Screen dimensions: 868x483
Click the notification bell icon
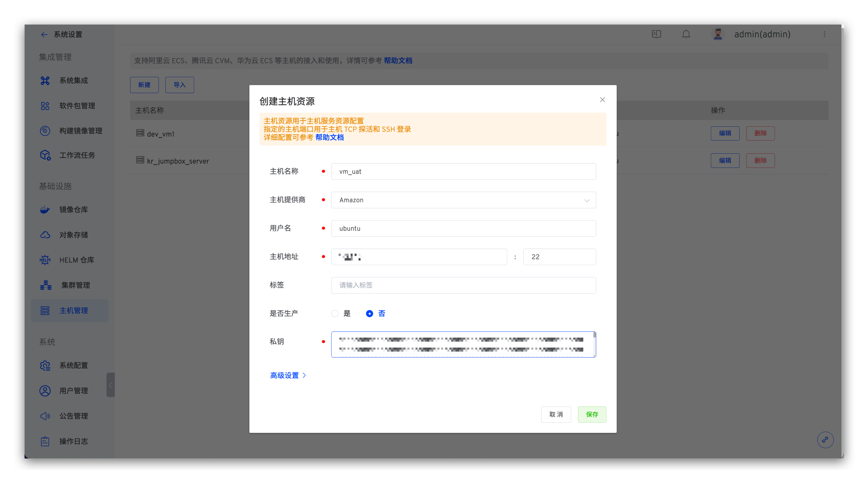pos(686,34)
